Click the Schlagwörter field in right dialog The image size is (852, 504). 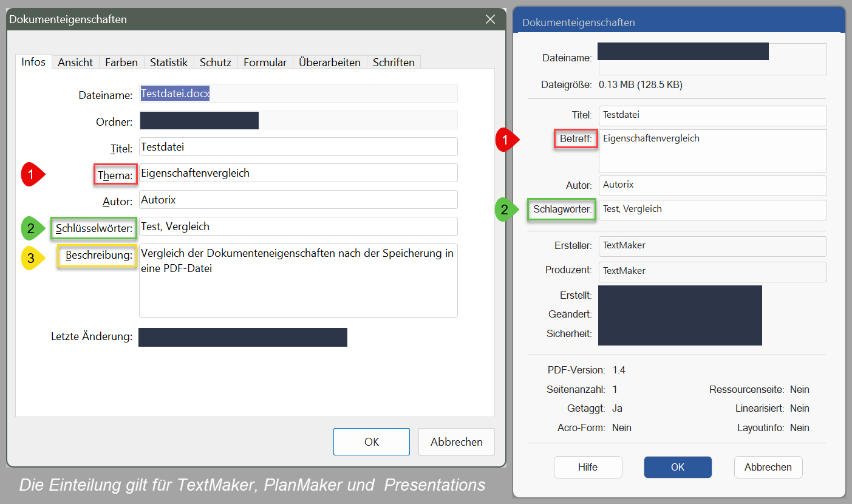(713, 210)
